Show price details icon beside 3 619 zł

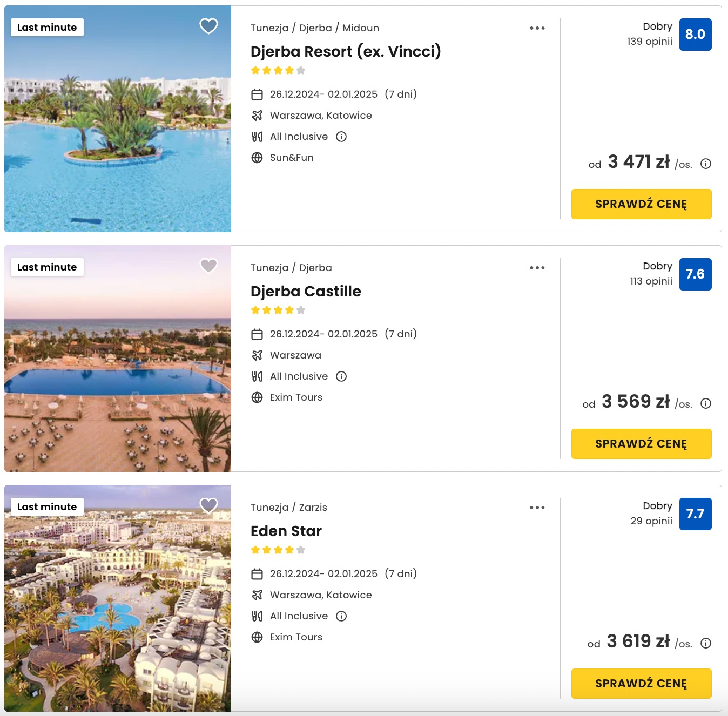pyautogui.click(x=705, y=643)
